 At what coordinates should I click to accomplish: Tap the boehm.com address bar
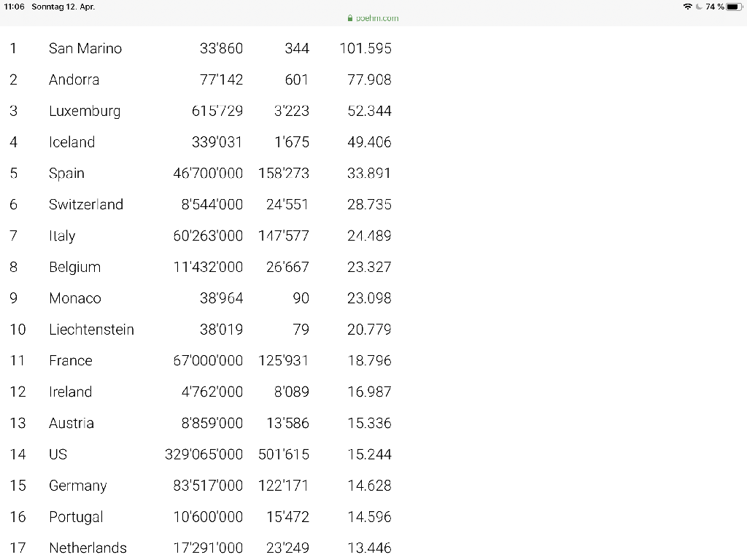(x=373, y=18)
